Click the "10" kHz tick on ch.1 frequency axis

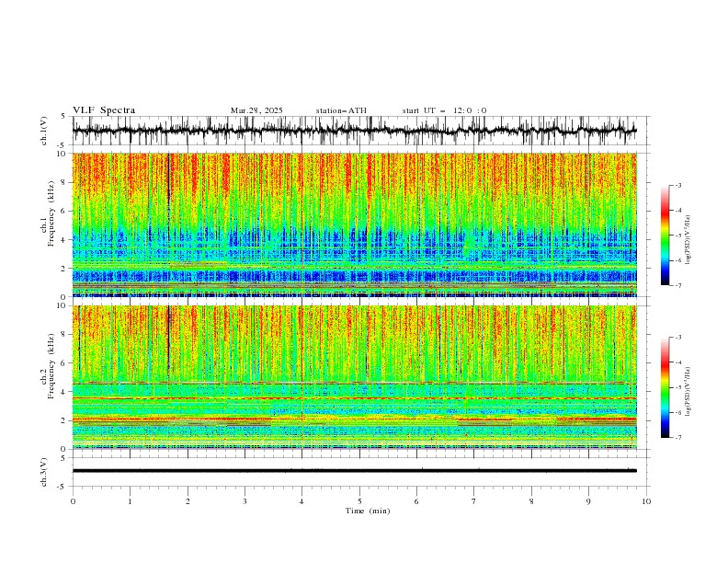point(63,154)
